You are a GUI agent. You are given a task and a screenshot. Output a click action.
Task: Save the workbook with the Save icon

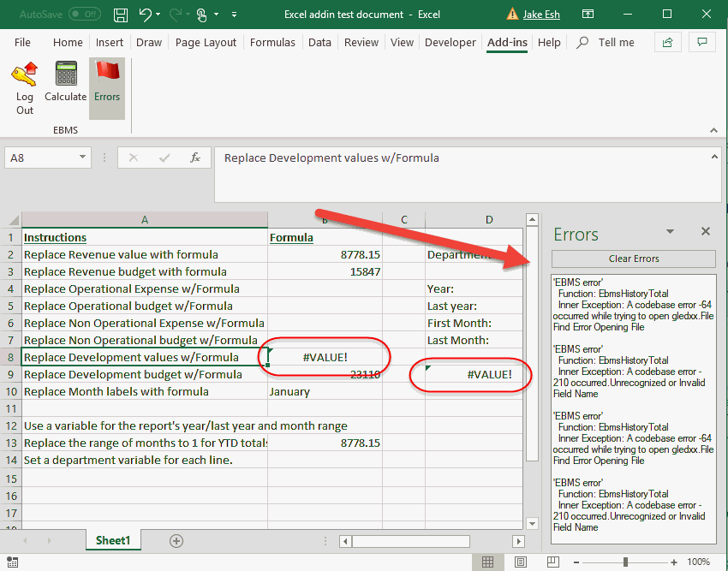coord(121,15)
